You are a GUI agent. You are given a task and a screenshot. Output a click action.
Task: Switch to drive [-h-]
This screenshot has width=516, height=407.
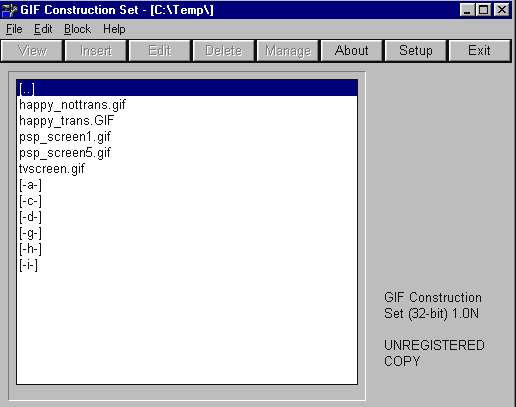pos(187,249)
